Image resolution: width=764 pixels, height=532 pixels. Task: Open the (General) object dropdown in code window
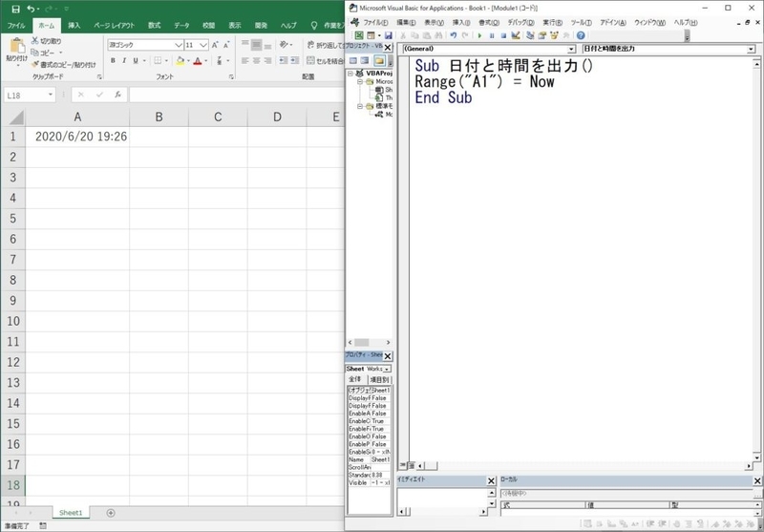(x=572, y=50)
